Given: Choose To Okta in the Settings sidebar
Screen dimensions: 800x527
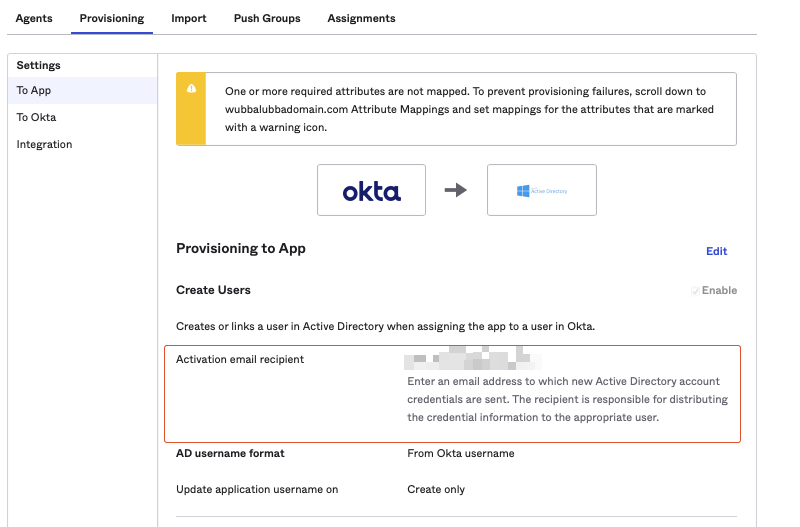Looking at the screenshot, I should (x=36, y=117).
